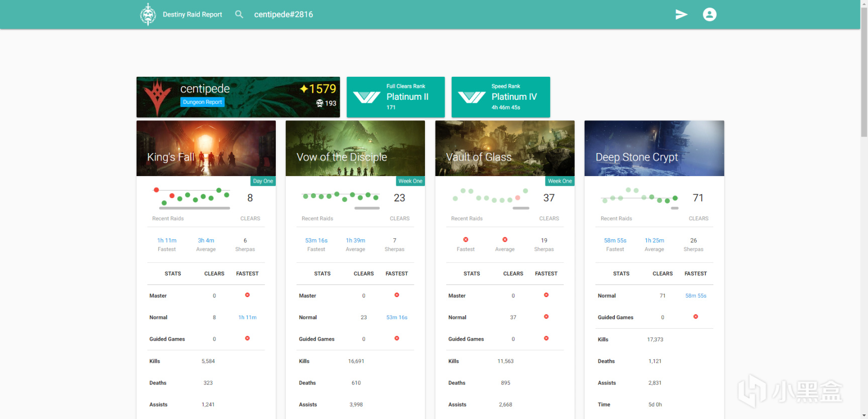Click the Platinum II rank emblem
The width and height of the screenshot is (868, 419).
[367, 97]
